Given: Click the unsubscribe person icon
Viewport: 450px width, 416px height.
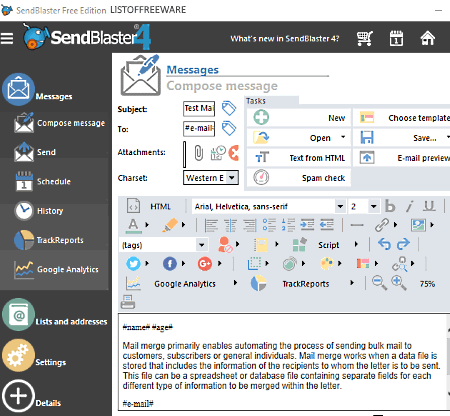Looking at the screenshot, I should coord(225,245).
